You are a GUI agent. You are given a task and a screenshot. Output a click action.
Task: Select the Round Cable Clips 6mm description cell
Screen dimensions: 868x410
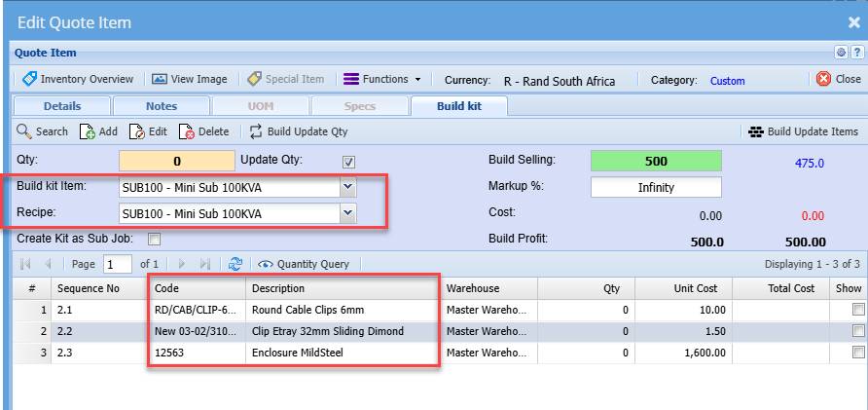click(344, 311)
